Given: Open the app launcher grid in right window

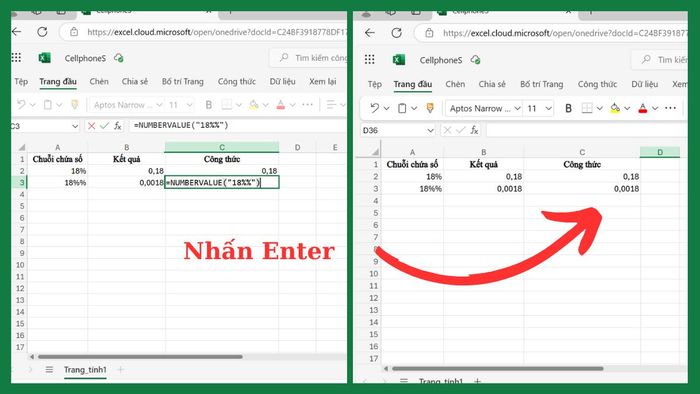Looking at the screenshot, I should [x=370, y=59].
